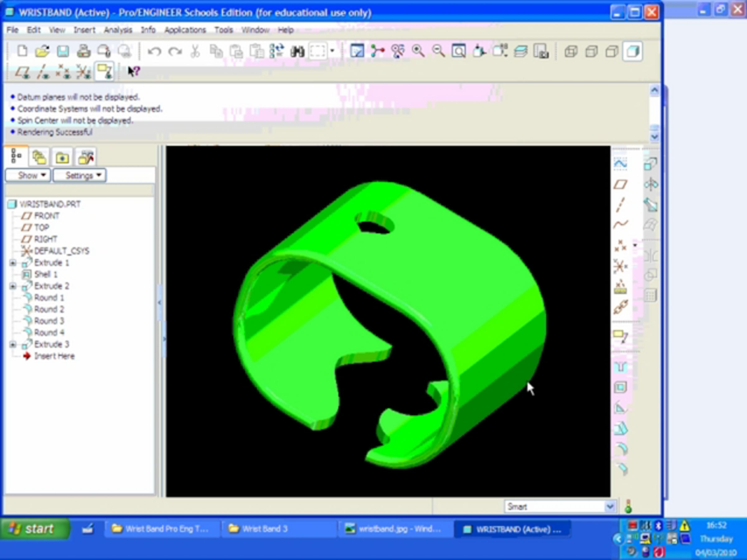747x560 pixels.
Task: Click the Print toolbar icon
Action: pos(83,51)
